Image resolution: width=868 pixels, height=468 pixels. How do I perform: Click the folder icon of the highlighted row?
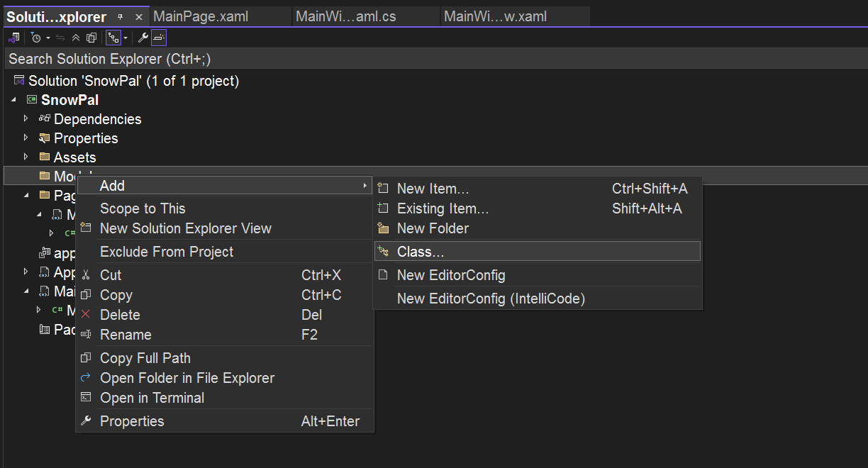point(45,176)
